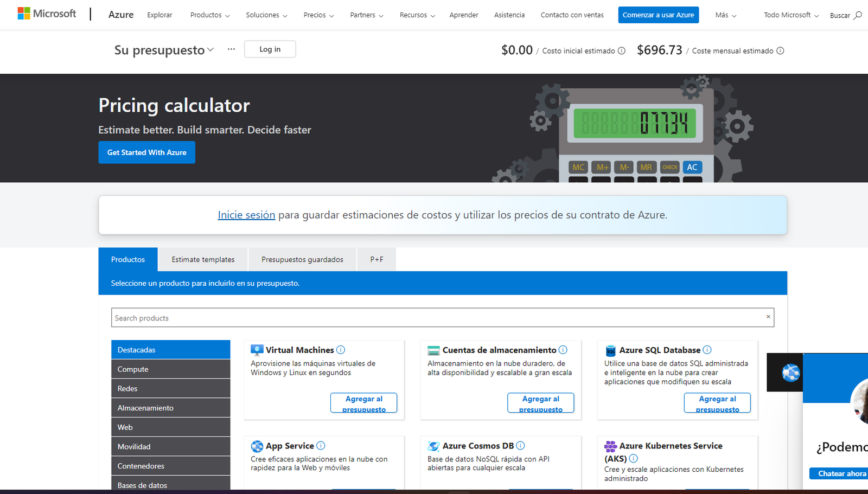The image size is (868, 494).
Task: Open the Todo Microsoft dropdown
Action: (x=791, y=15)
